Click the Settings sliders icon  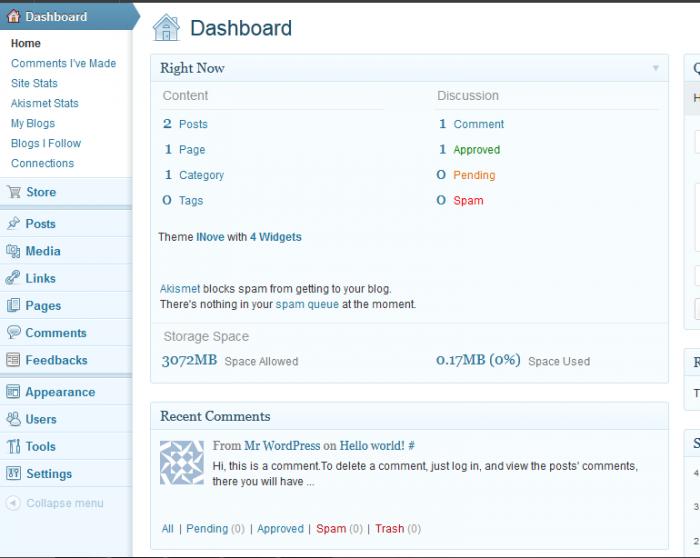[13, 473]
